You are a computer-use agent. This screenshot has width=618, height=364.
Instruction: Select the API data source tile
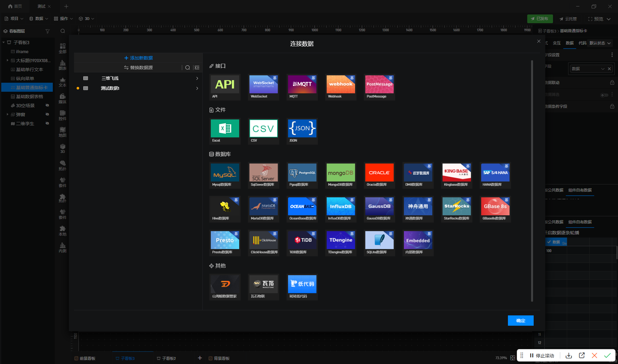[x=225, y=87]
